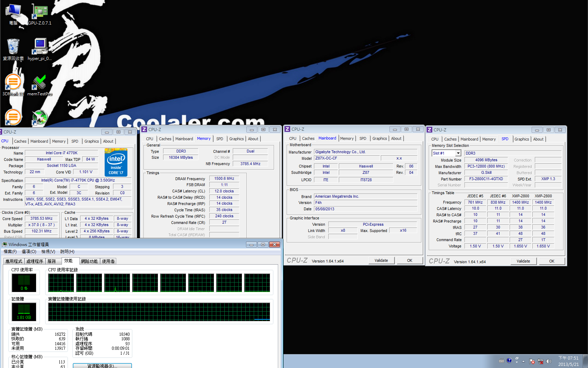Open the language bar options dropdown
Viewport: 588px width, 368px height.
click(x=517, y=362)
